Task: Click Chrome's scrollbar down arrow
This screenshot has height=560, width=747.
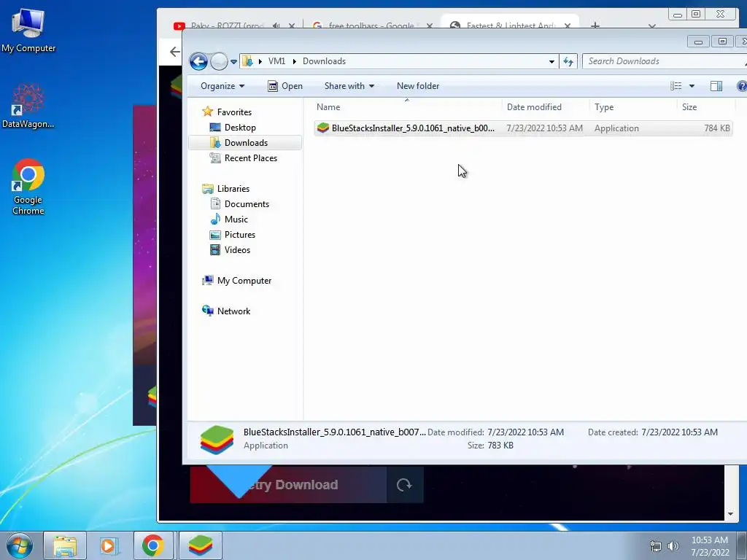Action: [730, 514]
